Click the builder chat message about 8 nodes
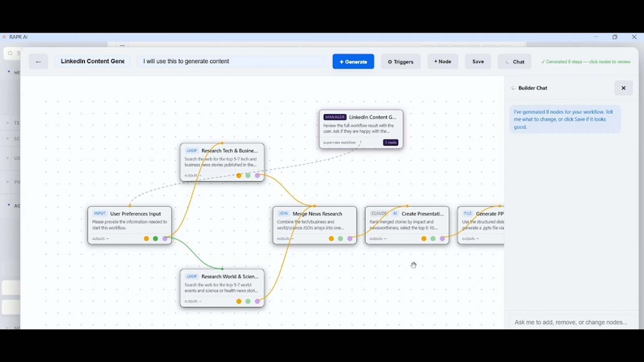Screen dimensions: 644x362 (565, 119)
